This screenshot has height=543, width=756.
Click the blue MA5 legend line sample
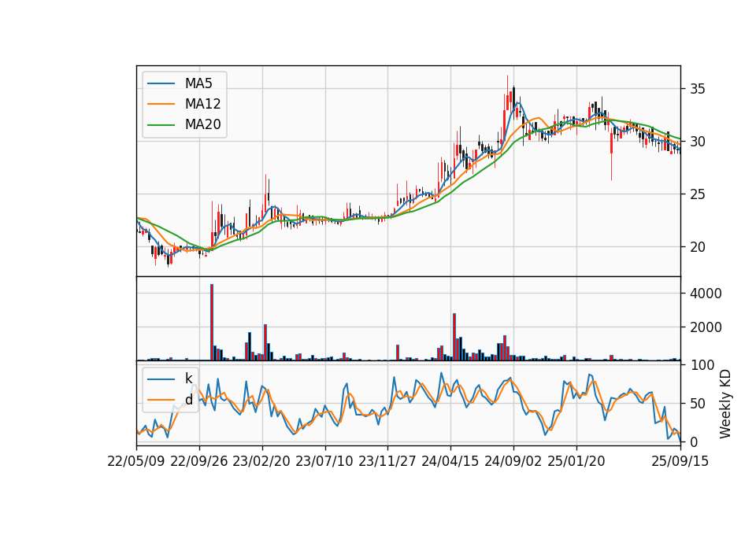(x=161, y=84)
